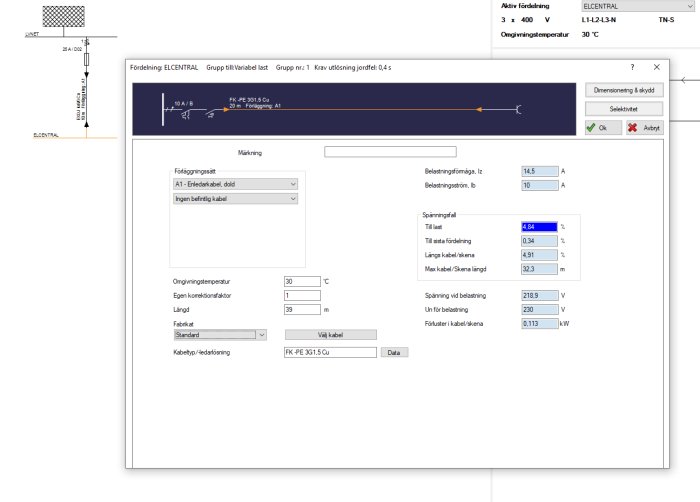Expand the Ingen befintlig kabel dropdown
700x502 pixels.
pos(236,199)
